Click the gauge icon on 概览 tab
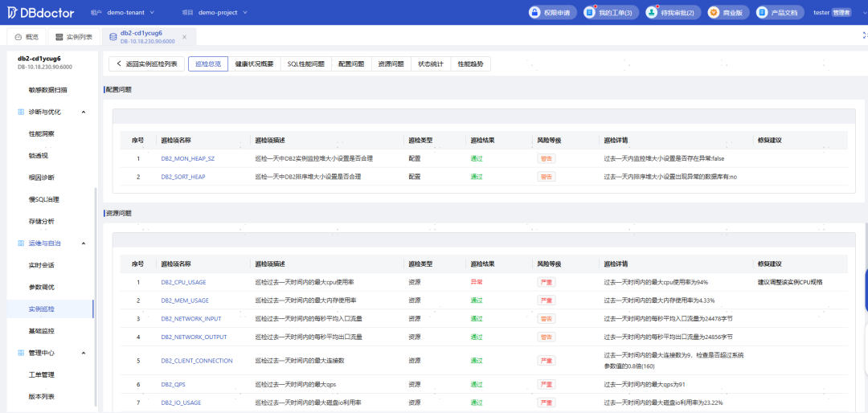 click(x=18, y=37)
